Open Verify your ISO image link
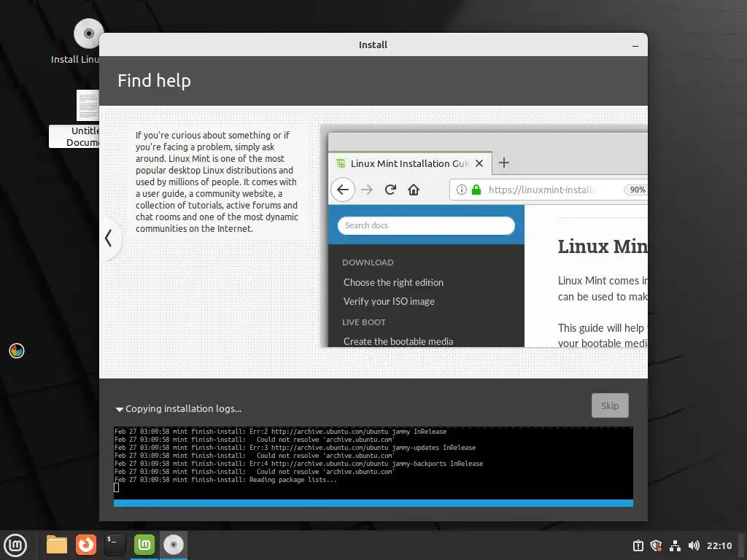747x560 pixels. [x=389, y=301]
